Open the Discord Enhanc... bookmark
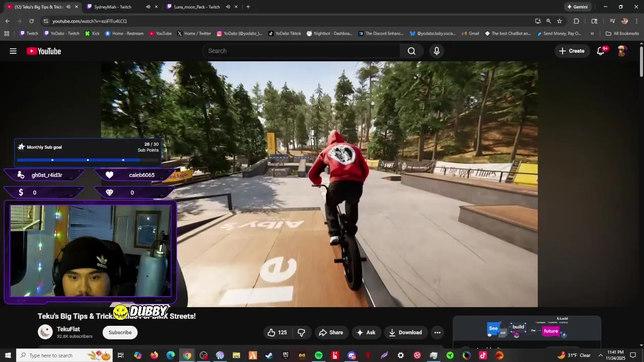Screen dimensions: 644x362 (381, 34)
